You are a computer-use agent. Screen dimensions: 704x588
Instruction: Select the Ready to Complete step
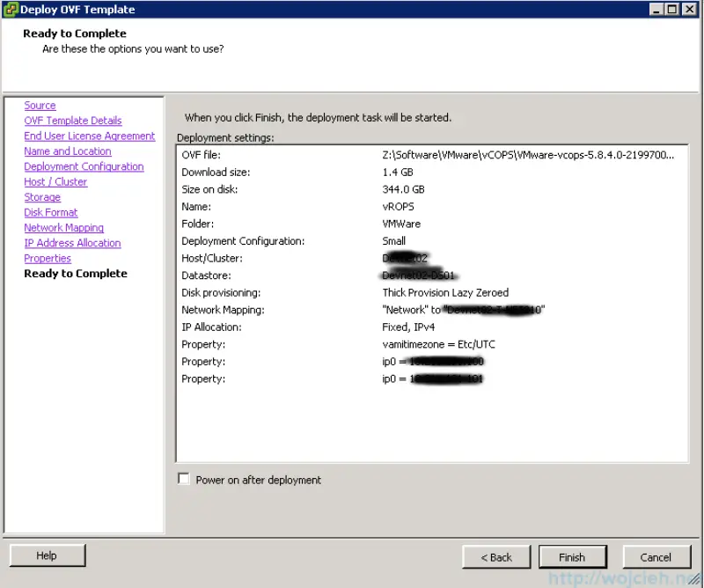pos(76,274)
